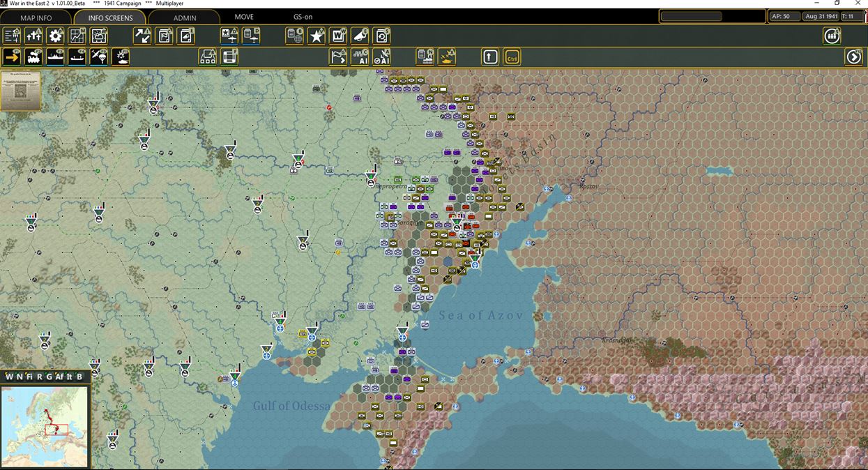Click the end turn next arrow icon
868x470 pixels.
click(x=854, y=56)
